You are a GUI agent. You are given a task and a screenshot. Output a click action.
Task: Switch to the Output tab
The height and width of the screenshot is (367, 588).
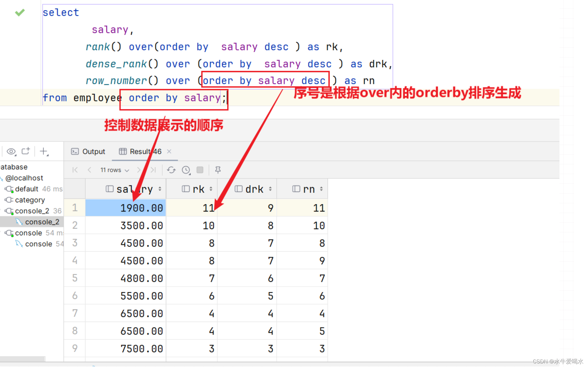tap(88, 151)
